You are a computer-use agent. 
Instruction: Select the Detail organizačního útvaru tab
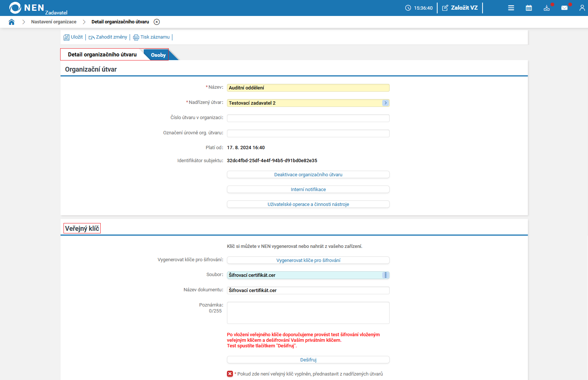pyautogui.click(x=102, y=55)
